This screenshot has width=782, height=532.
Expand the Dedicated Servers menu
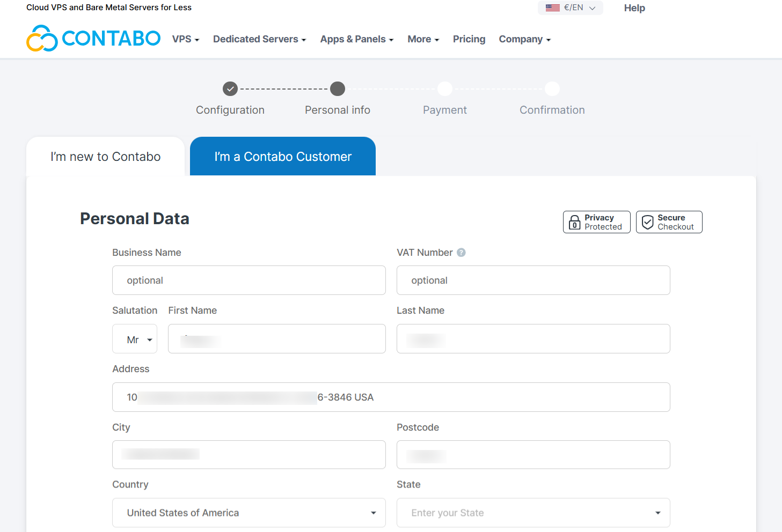[259, 39]
